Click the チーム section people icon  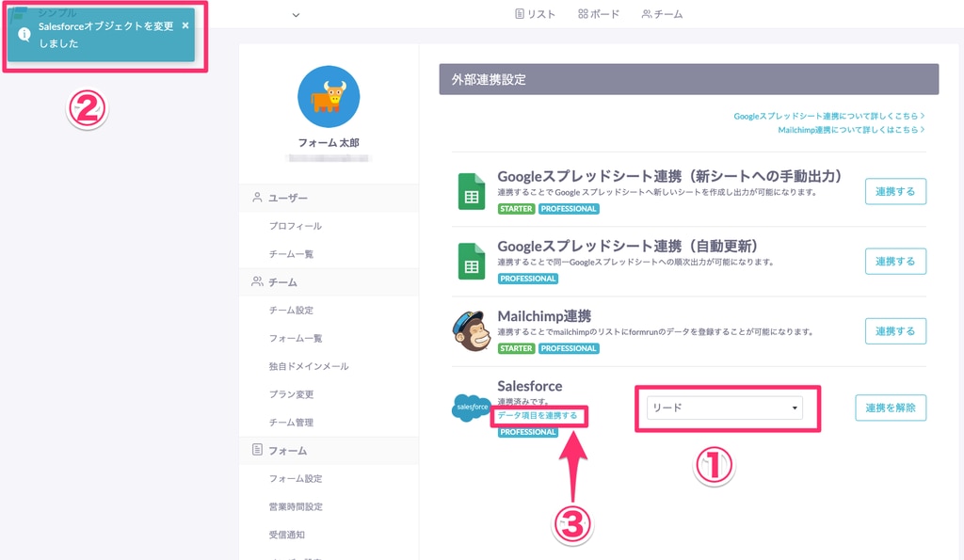coord(257,281)
